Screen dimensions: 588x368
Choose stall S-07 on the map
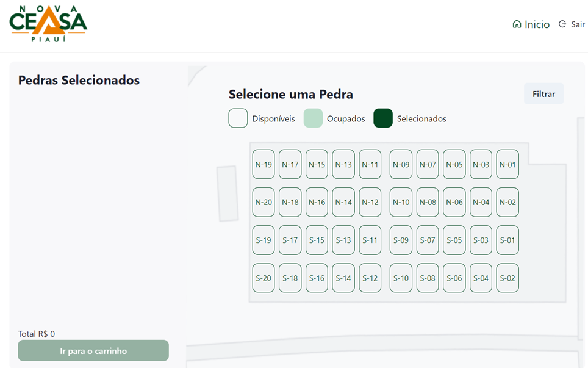click(x=428, y=240)
